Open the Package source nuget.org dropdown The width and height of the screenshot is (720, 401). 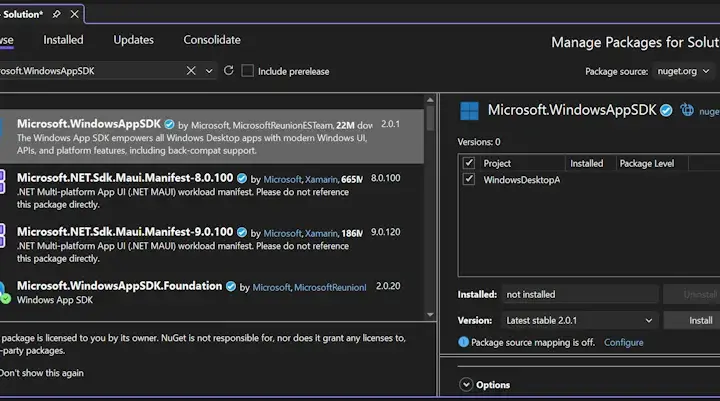click(683, 71)
